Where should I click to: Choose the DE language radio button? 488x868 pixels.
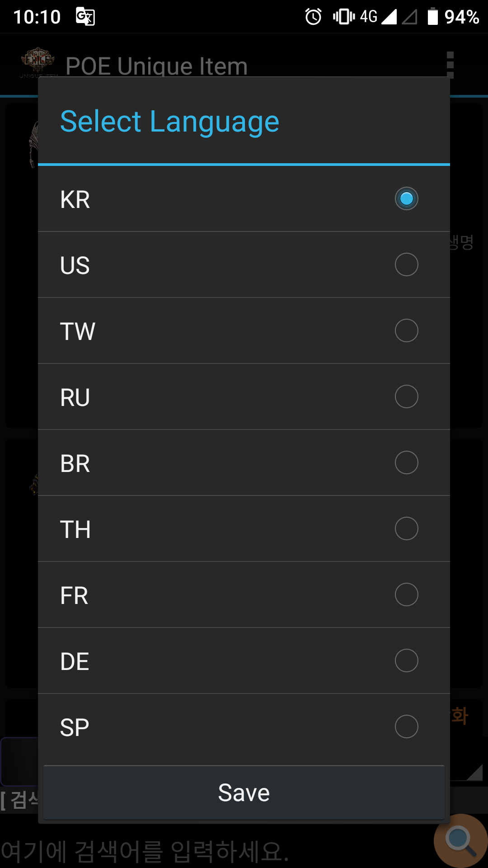click(x=406, y=660)
